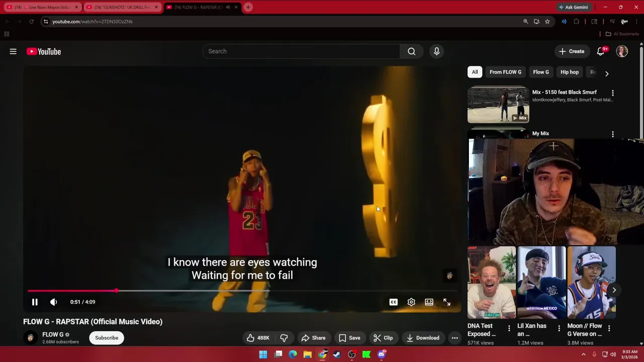Click the Ask Gemini button
The image size is (644, 362).
pos(574,7)
